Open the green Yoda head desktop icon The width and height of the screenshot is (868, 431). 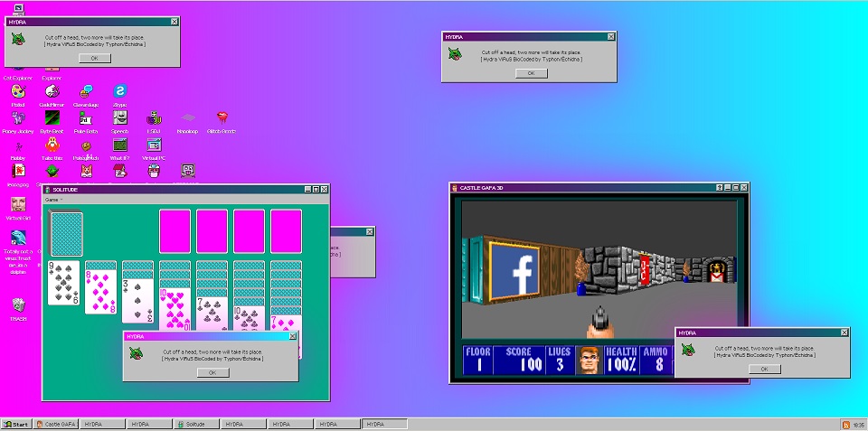point(52,171)
